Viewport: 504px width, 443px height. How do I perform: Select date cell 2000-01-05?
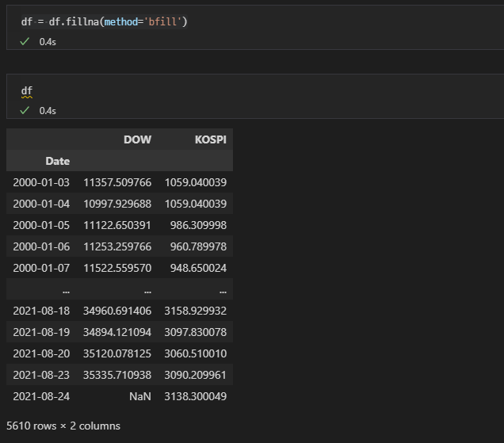(x=41, y=225)
